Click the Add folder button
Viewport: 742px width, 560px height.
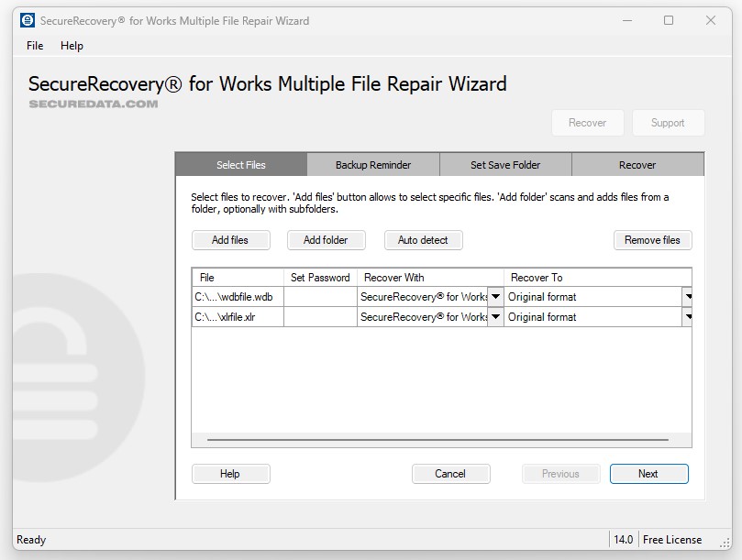[326, 240]
